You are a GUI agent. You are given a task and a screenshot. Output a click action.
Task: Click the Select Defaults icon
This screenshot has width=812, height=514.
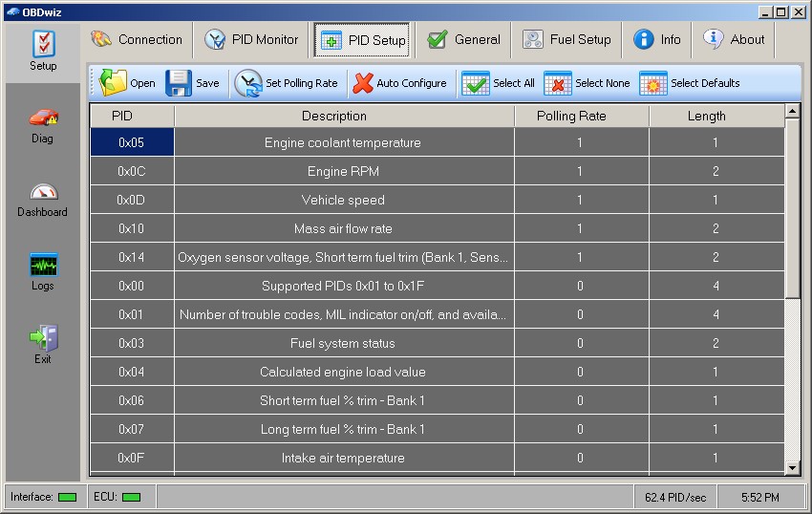tap(653, 83)
